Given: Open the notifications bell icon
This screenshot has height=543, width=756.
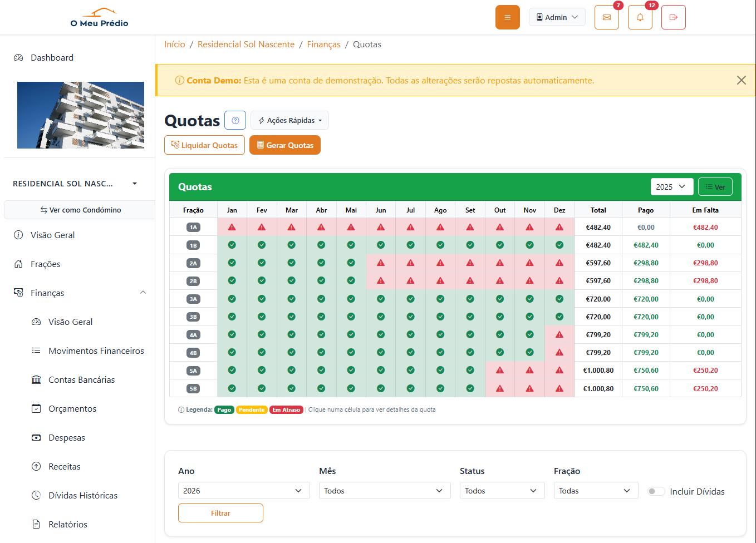Looking at the screenshot, I should click(640, 17).
